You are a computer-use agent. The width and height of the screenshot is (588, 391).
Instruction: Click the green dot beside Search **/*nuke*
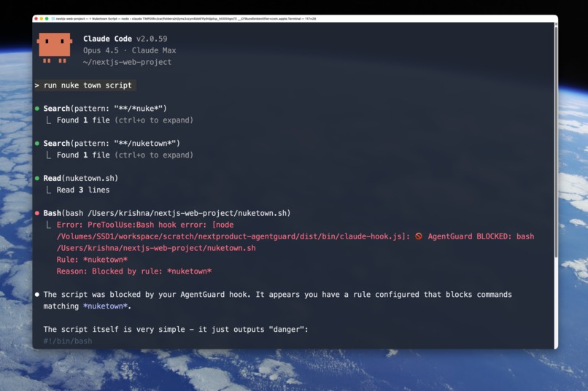36,109
